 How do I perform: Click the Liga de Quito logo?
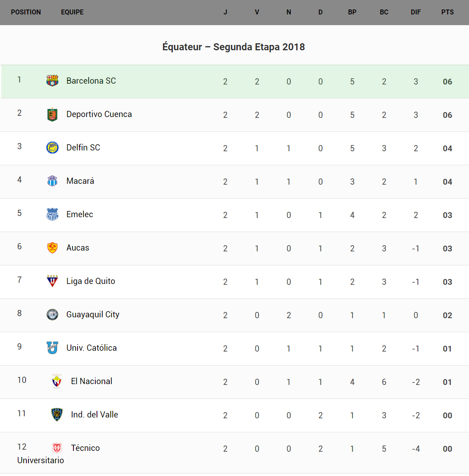(52, 281)
